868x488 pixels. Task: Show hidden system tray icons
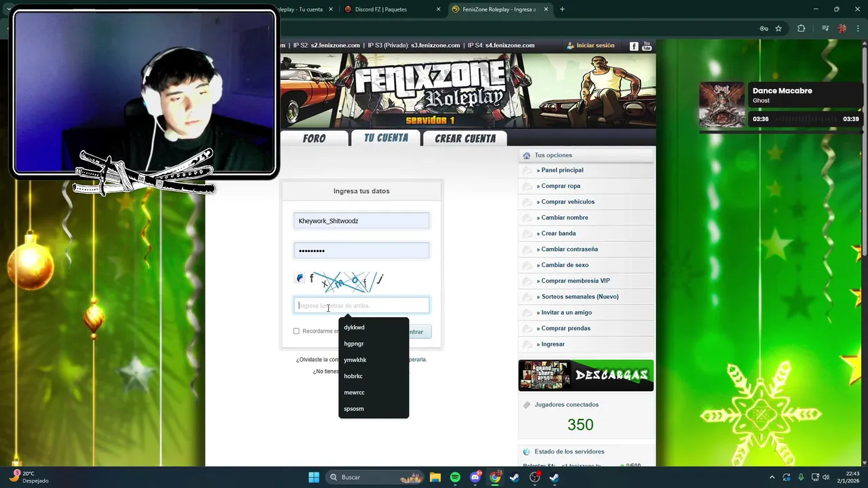click(772, 477)
